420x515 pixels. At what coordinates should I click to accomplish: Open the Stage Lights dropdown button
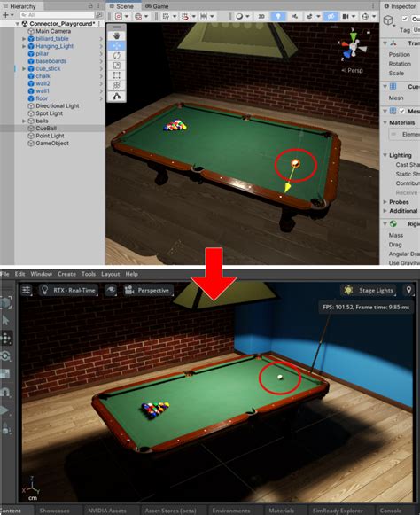[369, 290]
